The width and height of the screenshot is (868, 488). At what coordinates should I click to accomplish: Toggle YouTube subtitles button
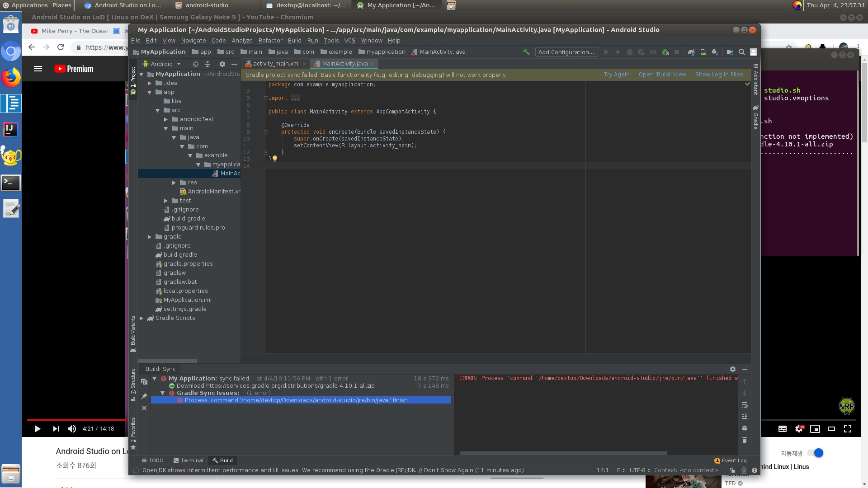(783, 429)
